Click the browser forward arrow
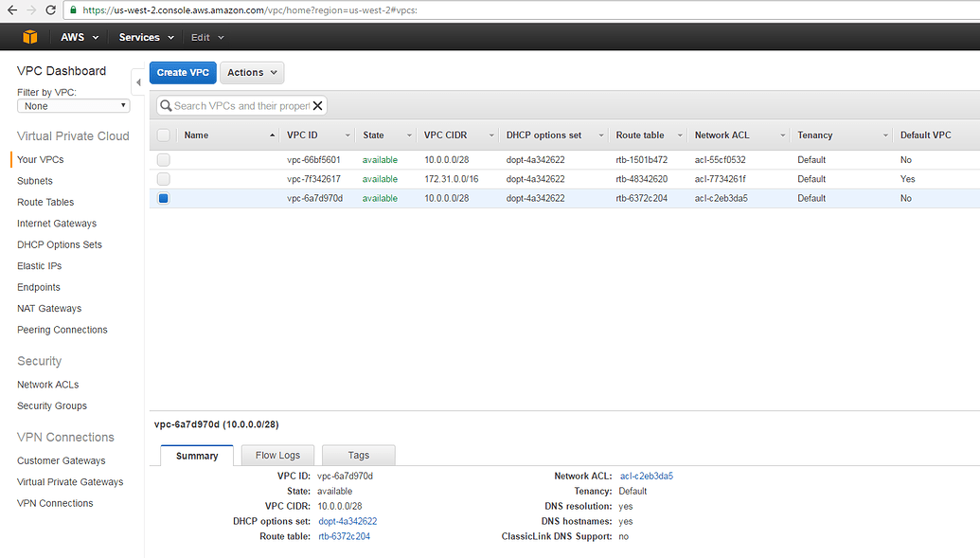This screenshot has width=980, height=558. tap(31, 10)
